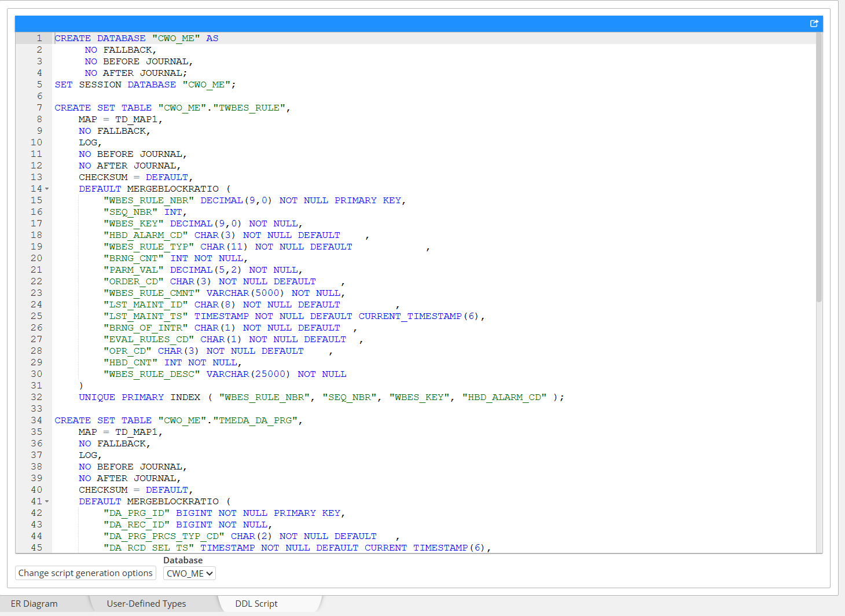Click VARCHAR(25000) on line 30
The width and height of the screenshot is (845, 616).
coord(248,374)
